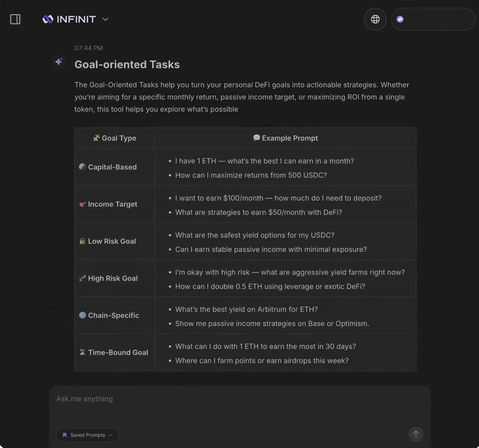Click the target icon beside Income Target

82,204
